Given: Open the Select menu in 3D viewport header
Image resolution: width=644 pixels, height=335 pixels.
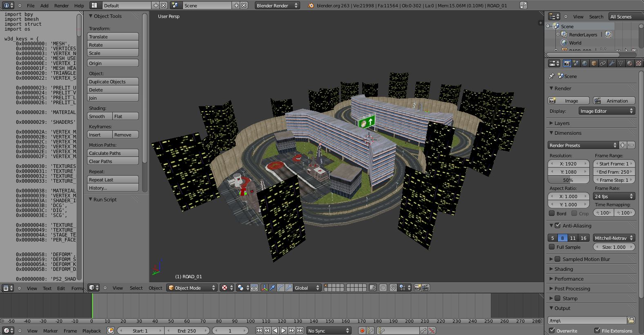Looking at the screenshot, I should 136,288.
